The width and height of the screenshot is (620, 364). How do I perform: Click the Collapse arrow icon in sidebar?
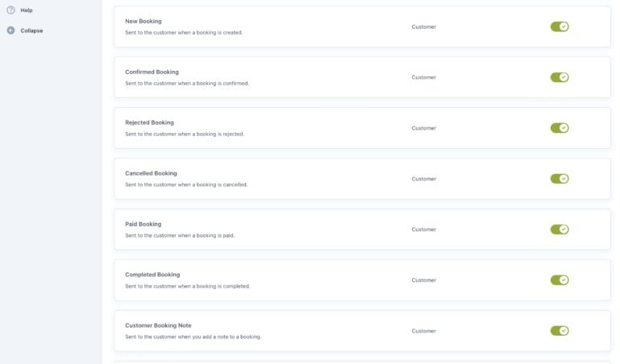click(x=10, y=31)
